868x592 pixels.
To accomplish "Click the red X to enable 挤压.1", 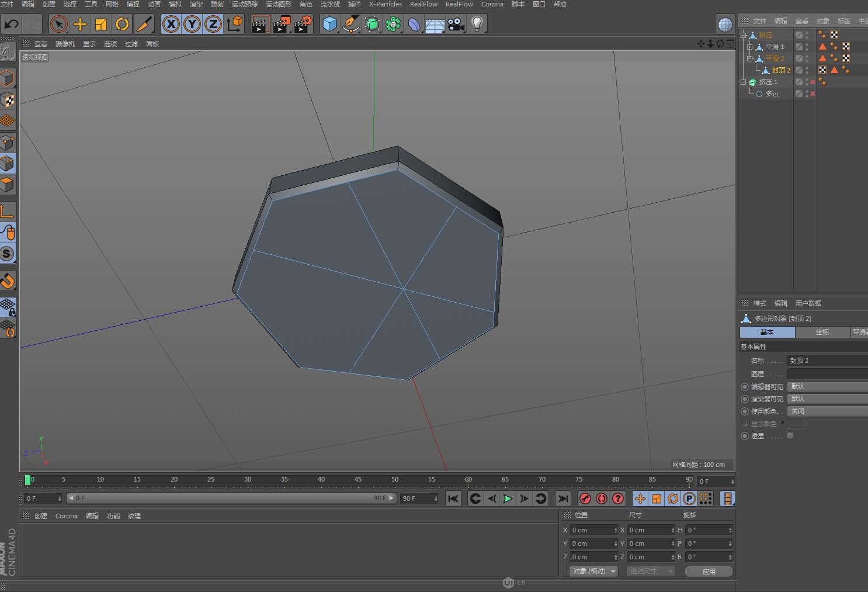I will 813,82.
